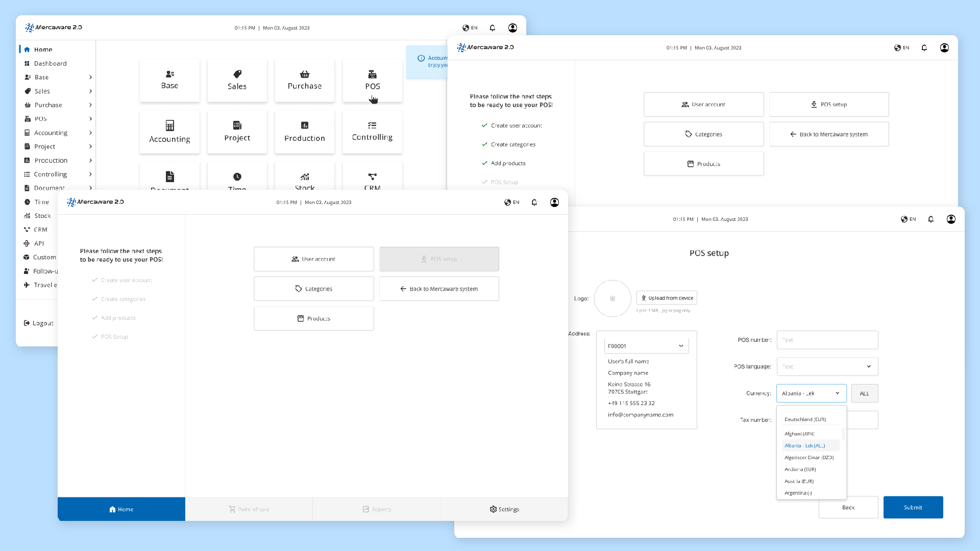Expand the Albania - Lek currency dropdown
The height and width of the screenshot is (551, 980).
(x=811, y=393)
